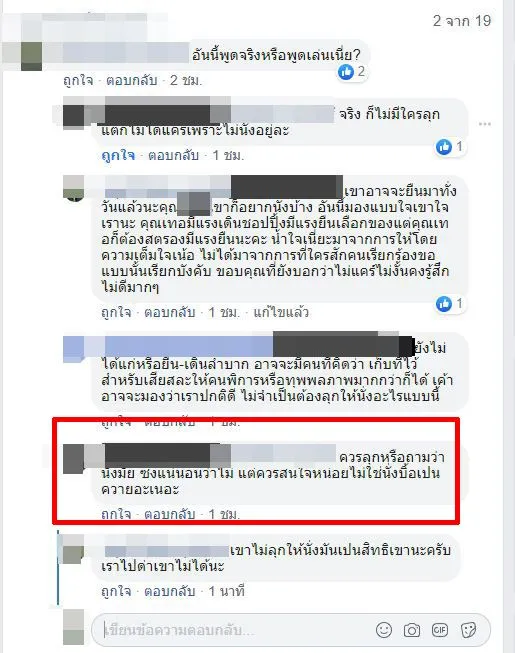Insert a GIF using the GIF icon
The image size is (515, 653).
tap(440, 630)
